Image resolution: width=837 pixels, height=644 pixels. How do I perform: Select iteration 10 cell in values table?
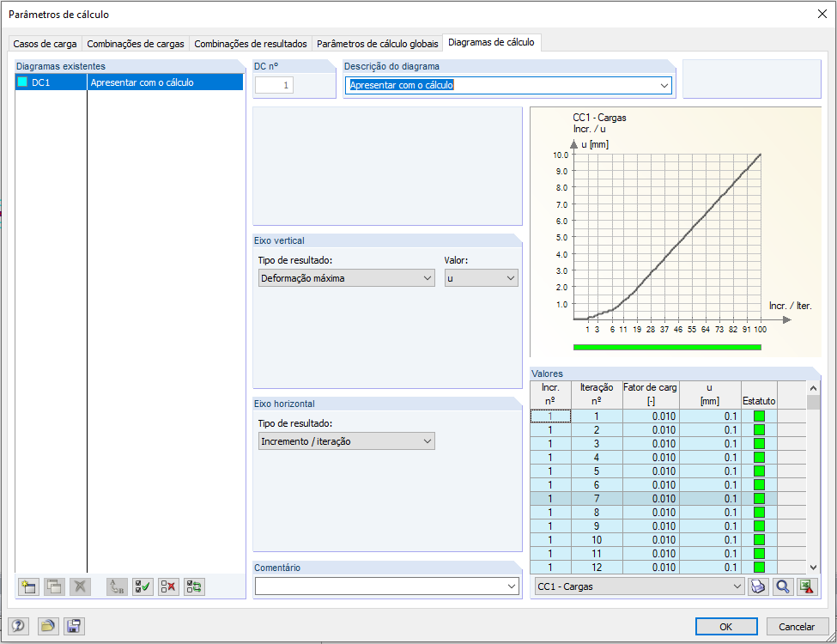click(x=597, y=540)
